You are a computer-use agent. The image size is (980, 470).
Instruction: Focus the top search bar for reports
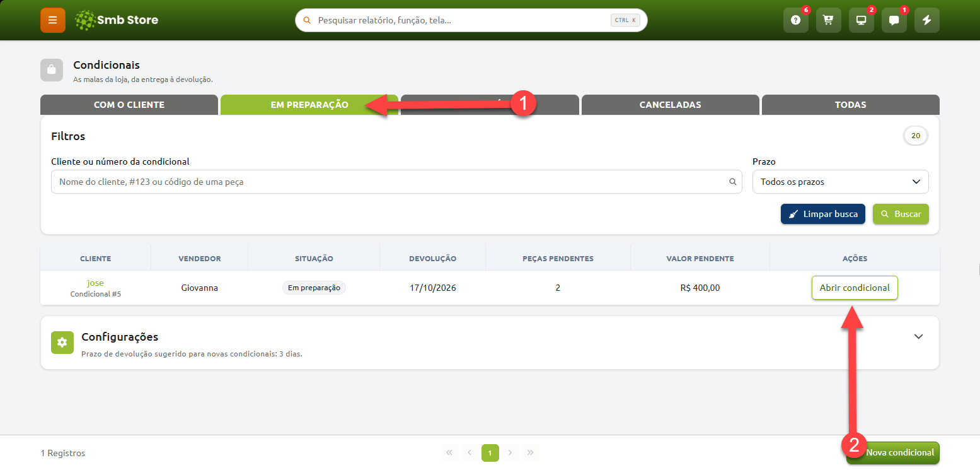pos(471,20)
